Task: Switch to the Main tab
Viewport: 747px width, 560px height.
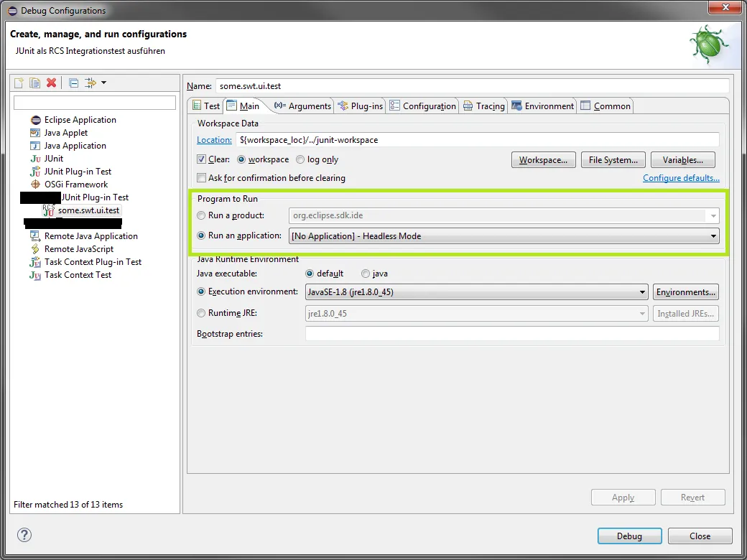Action: coord(243,106)
